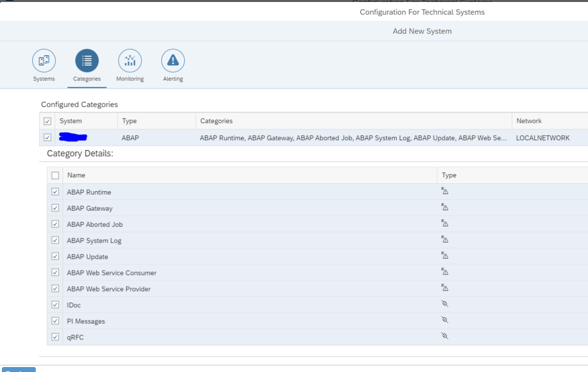588x372 pixels.
Task: Deselect the ABAP system row checkbox
Action: pyautogui.click(x=47, y=137)
